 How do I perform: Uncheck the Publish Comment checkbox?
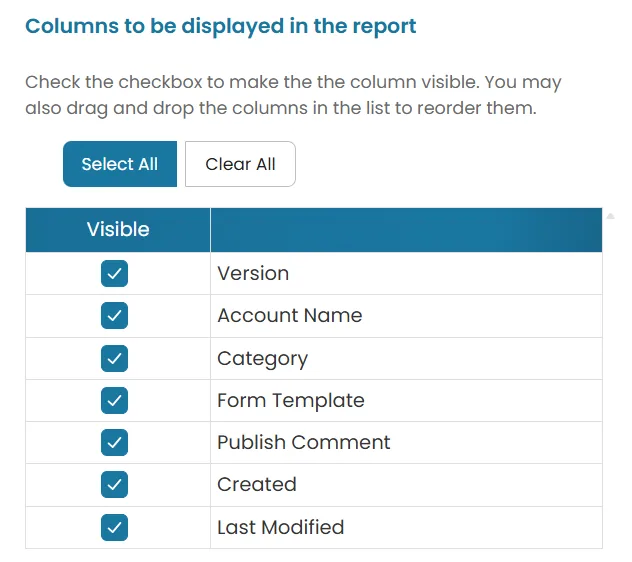114,442
